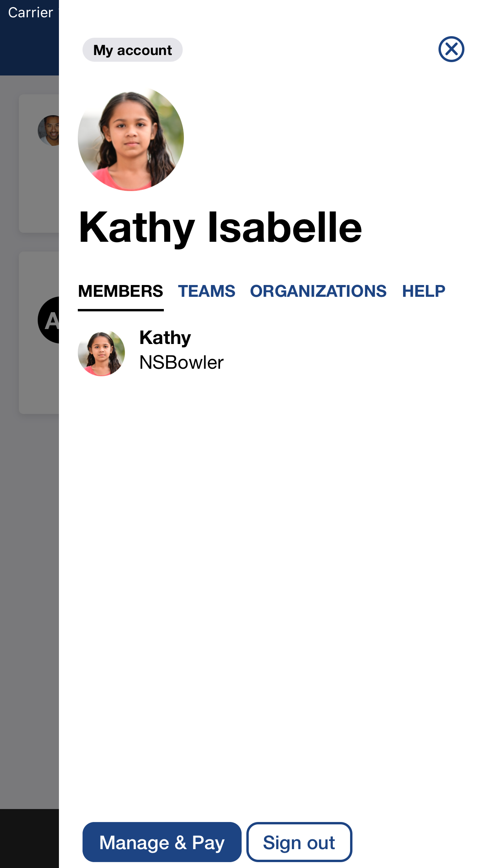Select Kathy's small member avatar

101,353
